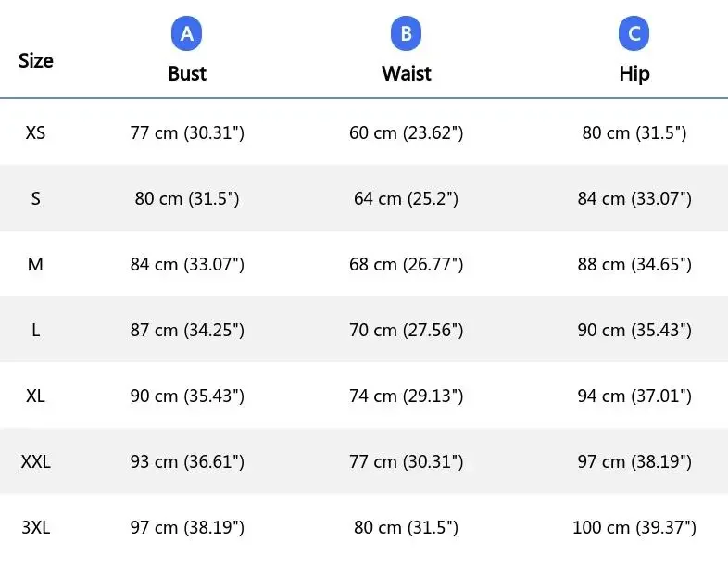Click the M waist value 68 cm
Viewport: 728px width, 566px height.
point(406,264)
